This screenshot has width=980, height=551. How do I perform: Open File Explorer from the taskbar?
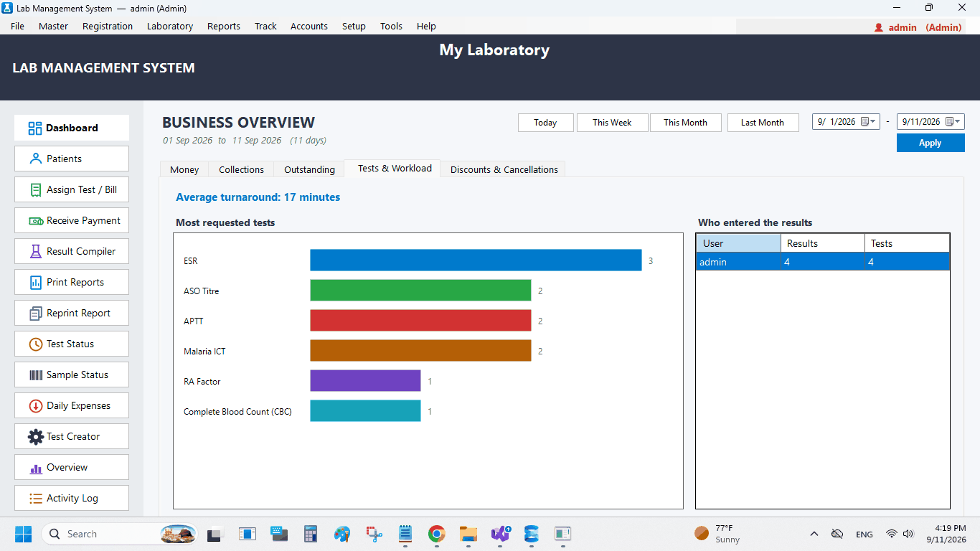[x=468, y=534]
